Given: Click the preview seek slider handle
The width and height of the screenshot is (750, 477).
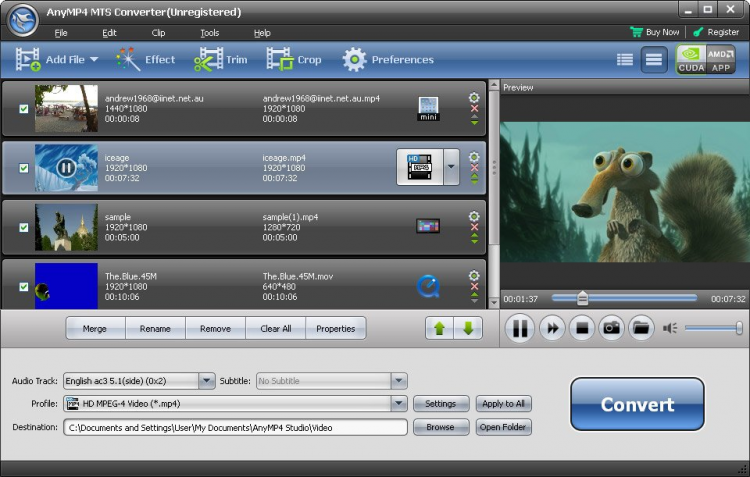Looking at the screenshot, I should click(582, 298).
